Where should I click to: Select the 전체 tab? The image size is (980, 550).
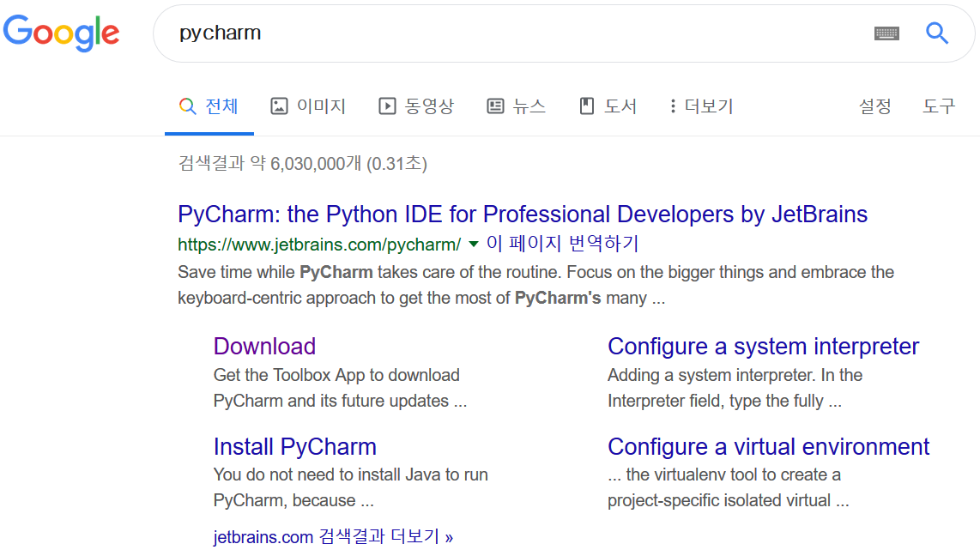point(209,106)
